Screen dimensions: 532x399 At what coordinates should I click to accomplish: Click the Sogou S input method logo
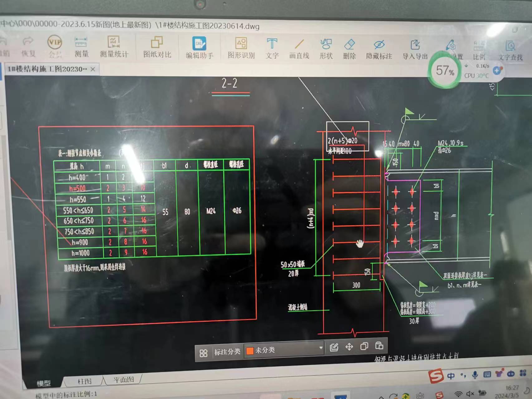tap(436, 376)
